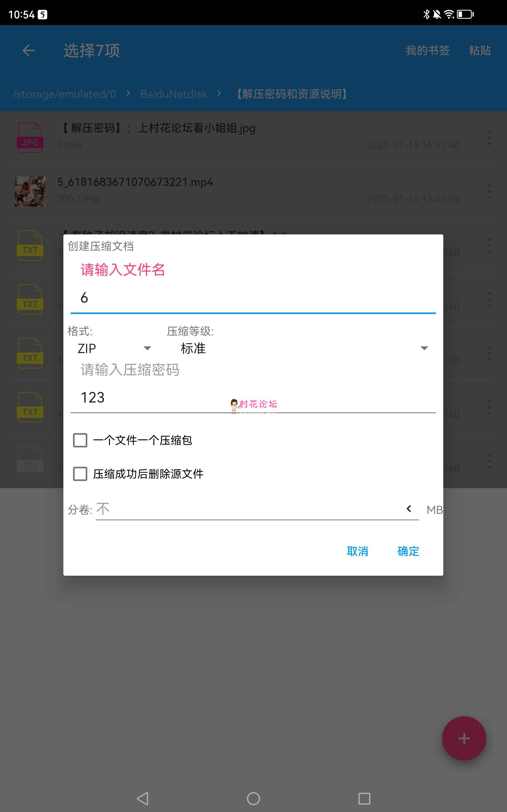
Task: Expand the volume split size arrow
Action: (x=409, y=509)
